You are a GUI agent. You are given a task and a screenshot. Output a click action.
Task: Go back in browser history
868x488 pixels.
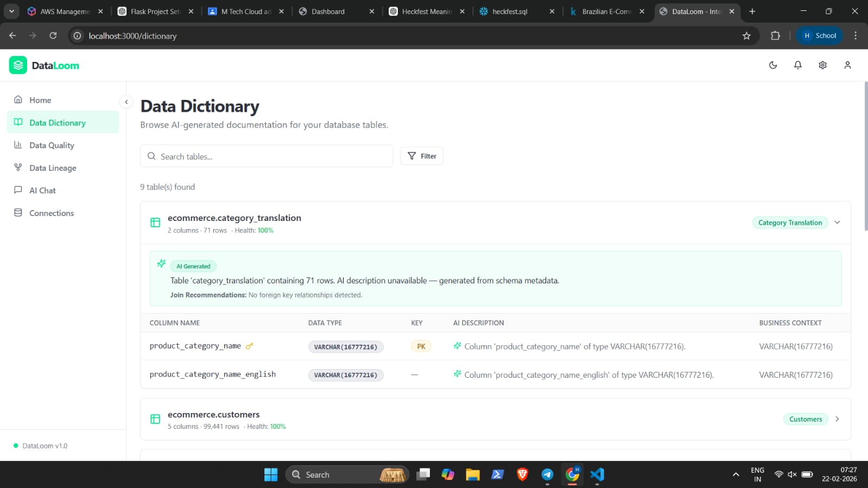pos(12,36)
